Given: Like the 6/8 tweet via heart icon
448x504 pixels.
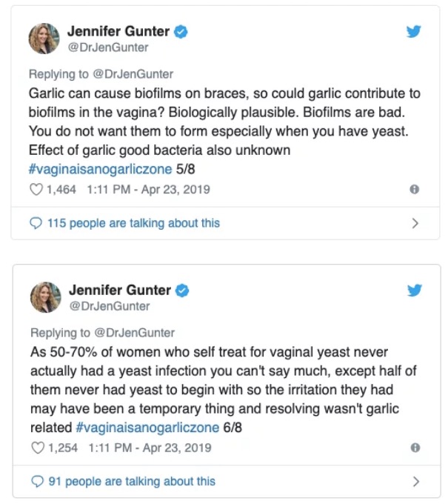Looking at the screenshot, I should tap(35, 448).
